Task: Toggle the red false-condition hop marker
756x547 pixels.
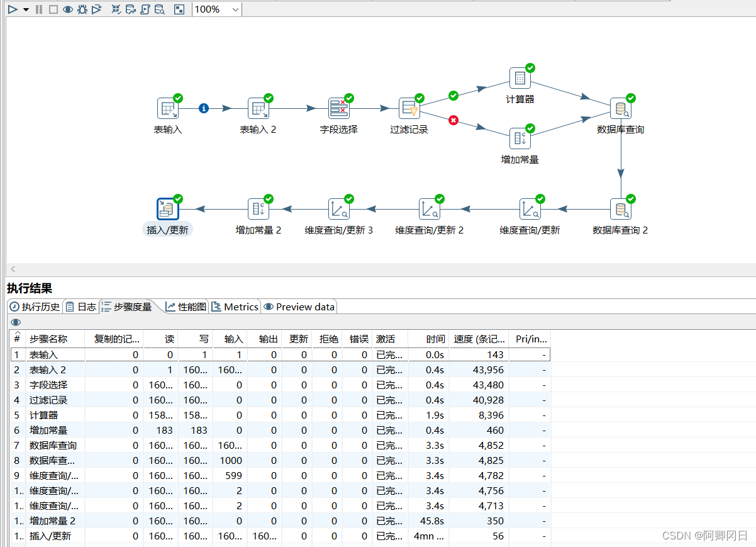Action: click(453, 120)
